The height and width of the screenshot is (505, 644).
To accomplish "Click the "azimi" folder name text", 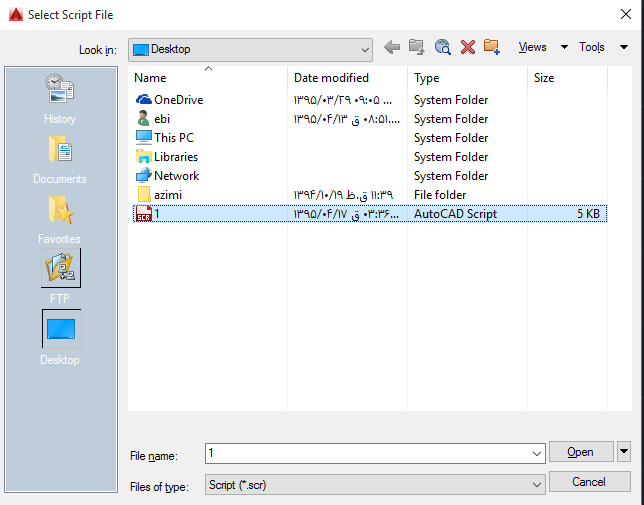I will point(168,195).
